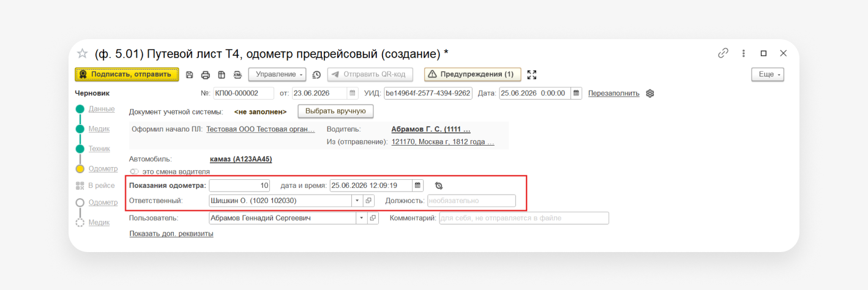Open calendar for the Дата field
This screenshot has height=290, width=868.
[576, 94]
